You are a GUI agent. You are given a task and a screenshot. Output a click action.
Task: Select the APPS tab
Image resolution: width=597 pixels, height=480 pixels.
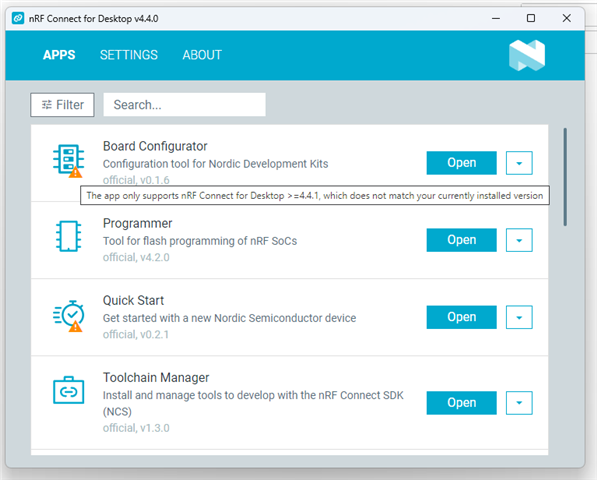point(59,55)
